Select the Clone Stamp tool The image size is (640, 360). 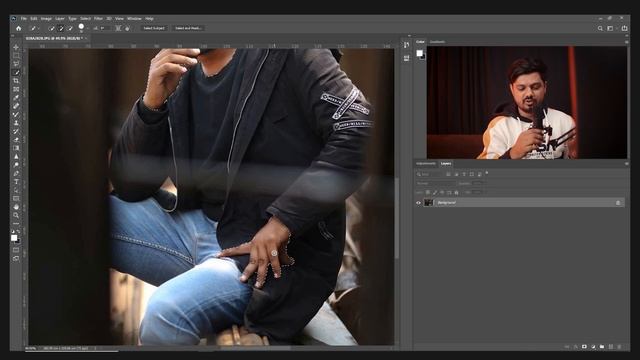coord(16,123)
